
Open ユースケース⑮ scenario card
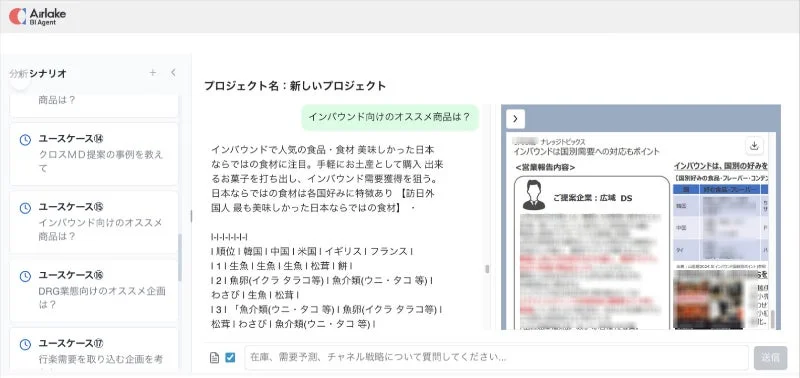click(x=94, y=222)
